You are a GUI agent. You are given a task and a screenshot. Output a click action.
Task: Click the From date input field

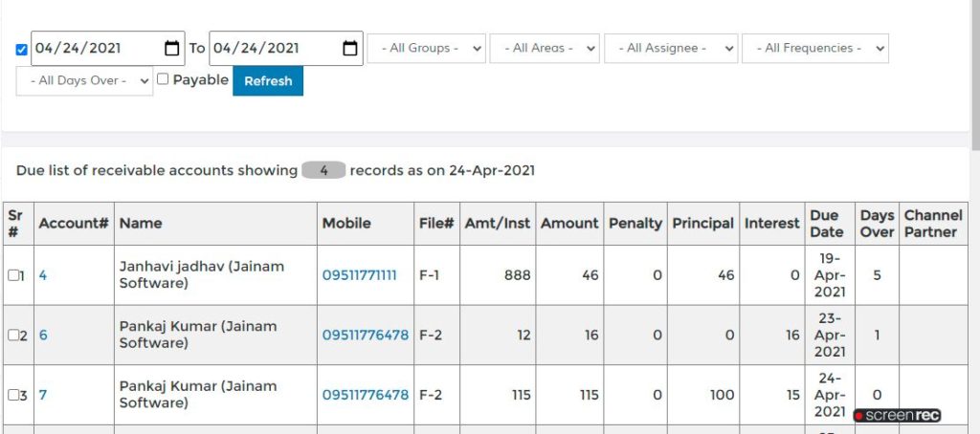(x=107, y=48)
